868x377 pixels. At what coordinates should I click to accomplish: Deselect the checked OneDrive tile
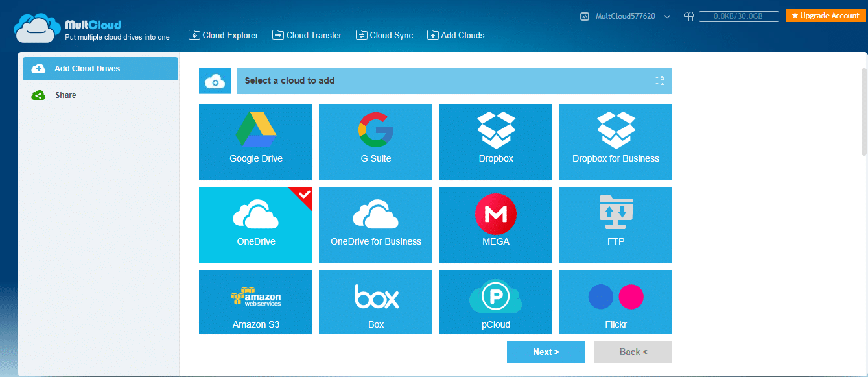(x=255, y=225)
